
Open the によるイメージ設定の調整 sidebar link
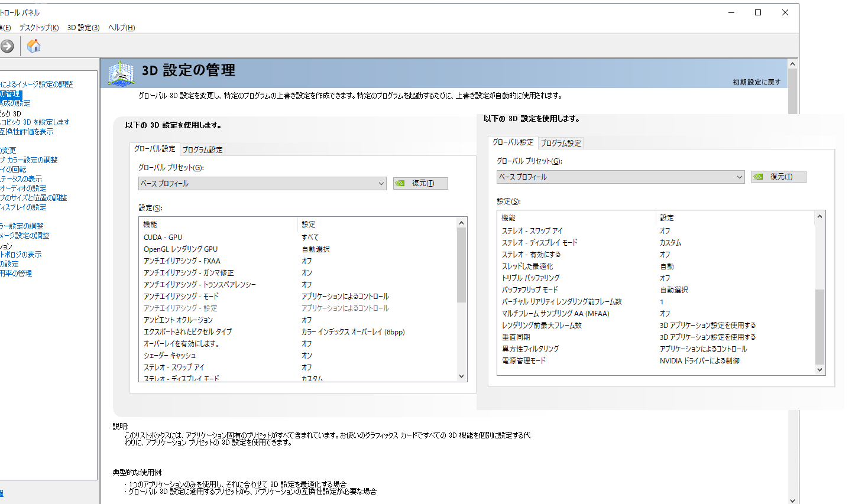37,84
